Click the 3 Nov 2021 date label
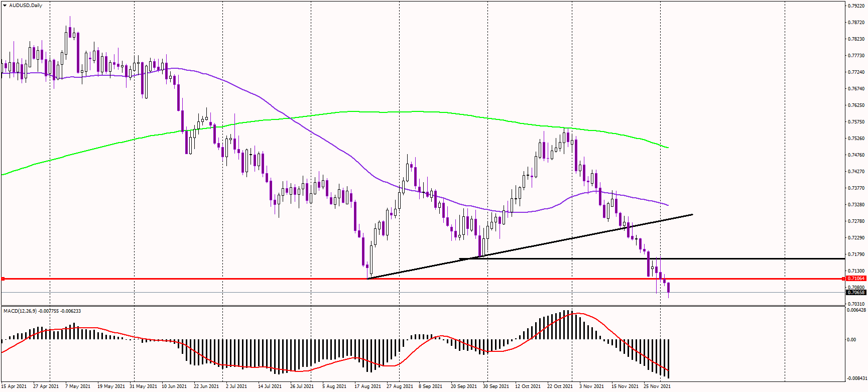The width and height of the screenshot is (868, 392). coord(591,386)
